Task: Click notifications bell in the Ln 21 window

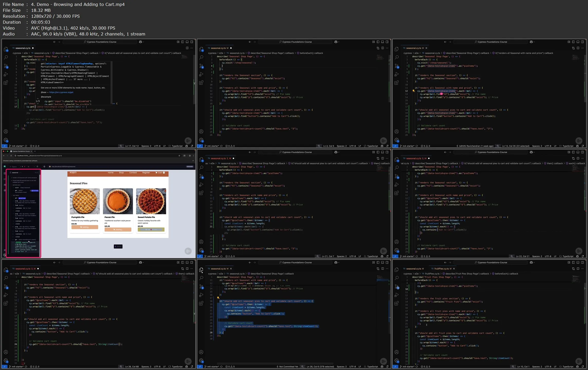Action: [387, 256]
